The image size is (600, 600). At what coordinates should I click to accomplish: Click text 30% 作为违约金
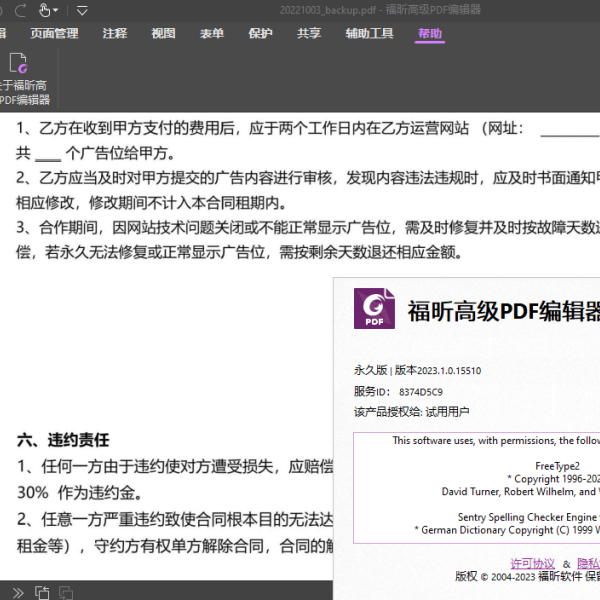80,493
